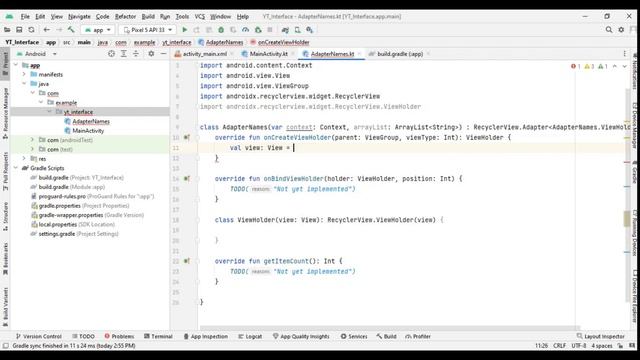Collapse the app module tree node

(x=16, y=65)
